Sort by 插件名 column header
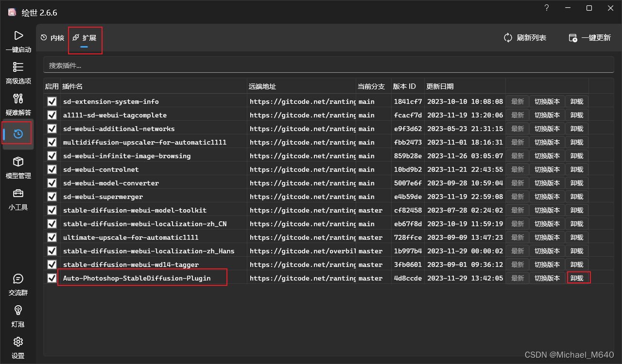The height and width of the screenshot is (364, 622). point(154,86)
